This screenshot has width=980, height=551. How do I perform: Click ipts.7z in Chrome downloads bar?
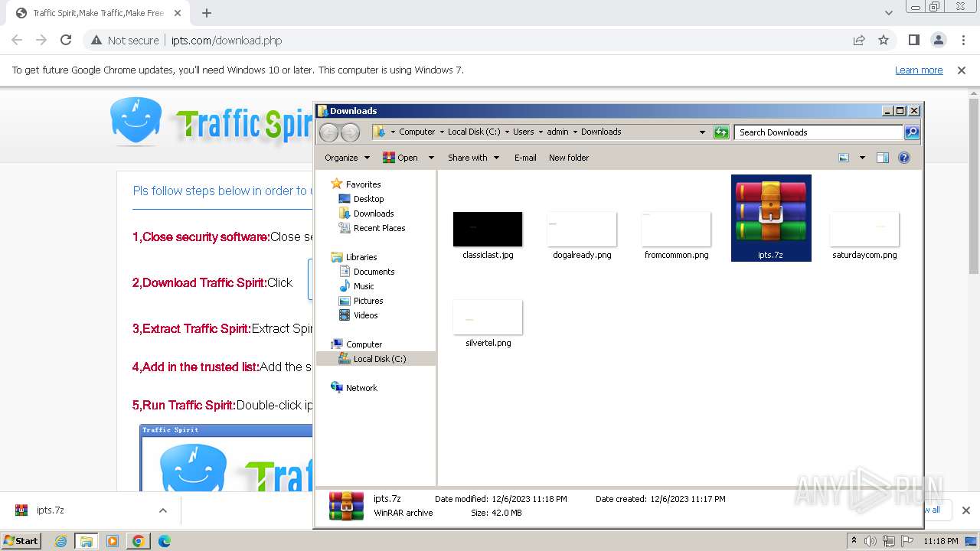51,510
